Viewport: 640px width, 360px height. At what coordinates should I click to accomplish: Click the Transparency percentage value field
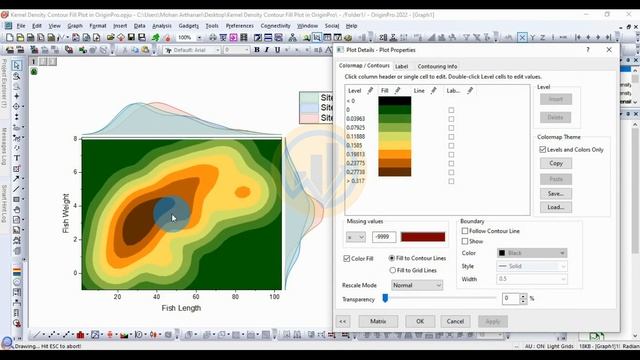(x=511, y=298)
